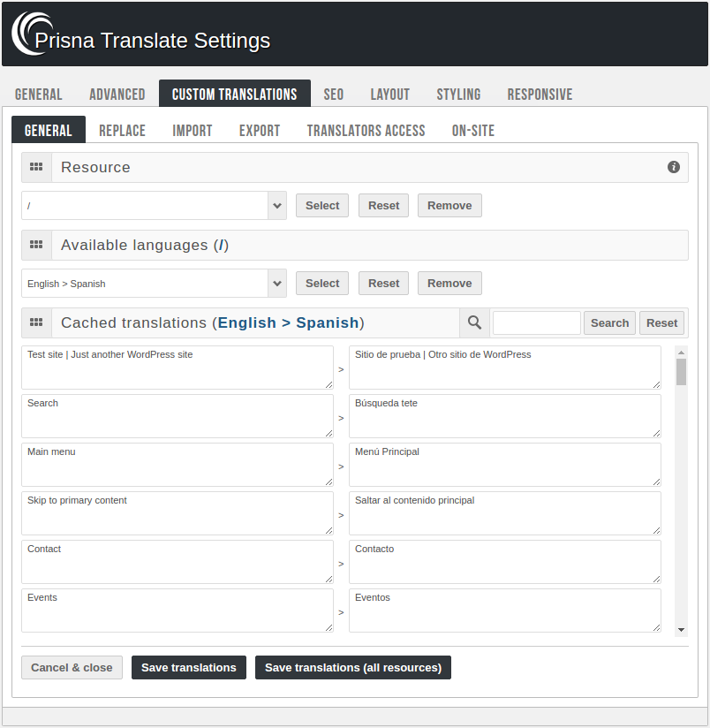Open the Replace sub-tab
Viewport: 710px width, 728px height.
122,130
